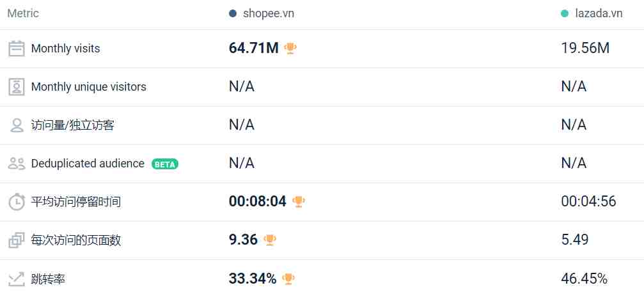Click the bounce arrow icon beside 跳转率
This screenshot has width=644, height=299.
17,279
